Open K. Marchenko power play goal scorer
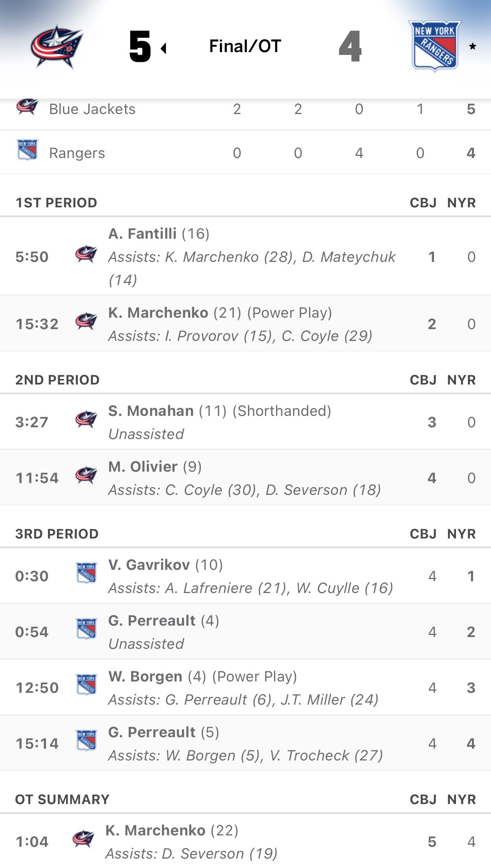This screenshot has width=491, height=868. (158, 313)
